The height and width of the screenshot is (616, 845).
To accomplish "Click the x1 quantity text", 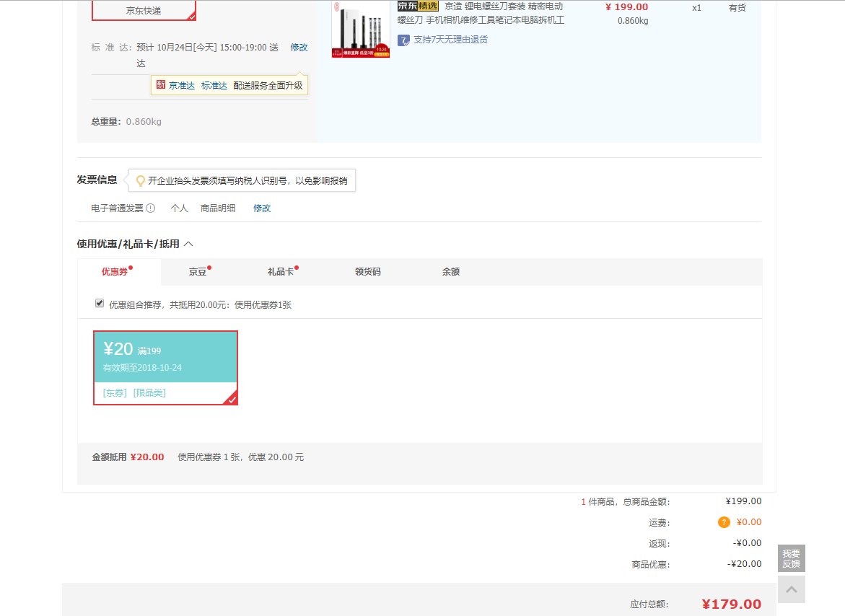I will pos(697,8).
